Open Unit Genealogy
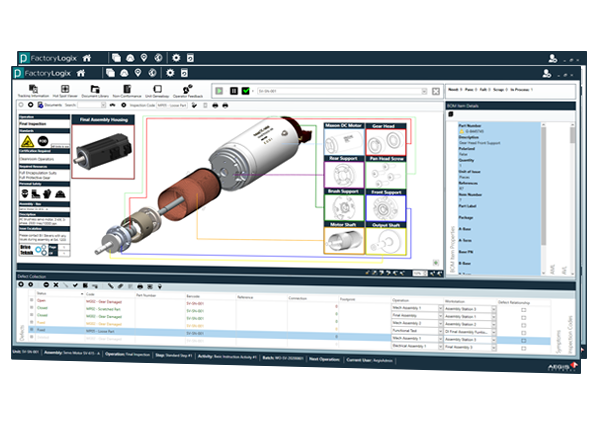Viewport: 601px width, 428px height. coord(157,91)
